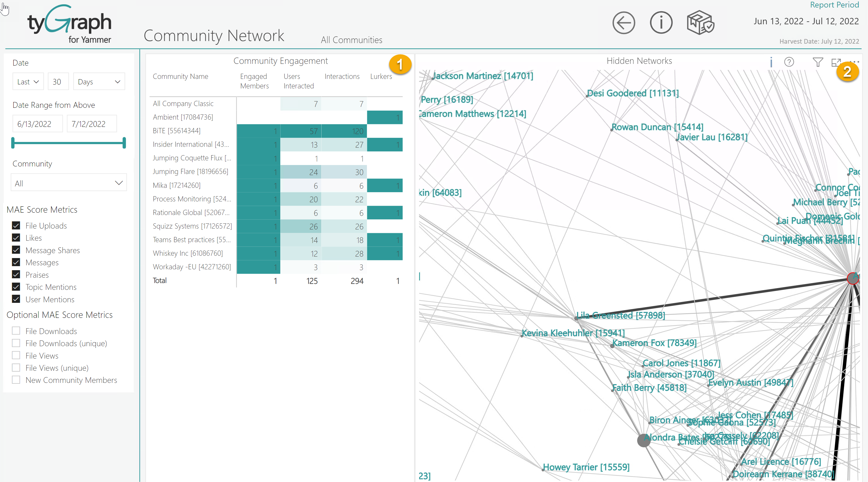Open more options menu on Hidden Networks
Image resolution: width=868 pixels, height=482 pixels.
coord(856,62)
